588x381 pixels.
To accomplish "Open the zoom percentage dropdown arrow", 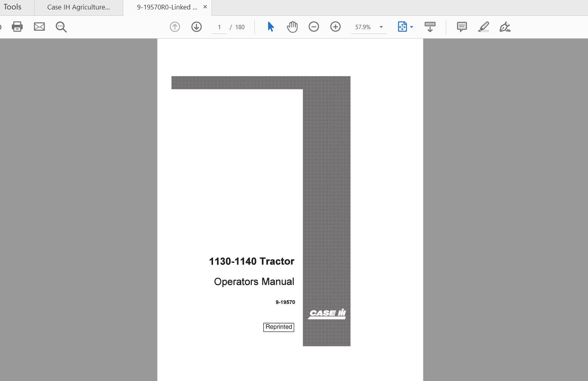I will (381, 27).
